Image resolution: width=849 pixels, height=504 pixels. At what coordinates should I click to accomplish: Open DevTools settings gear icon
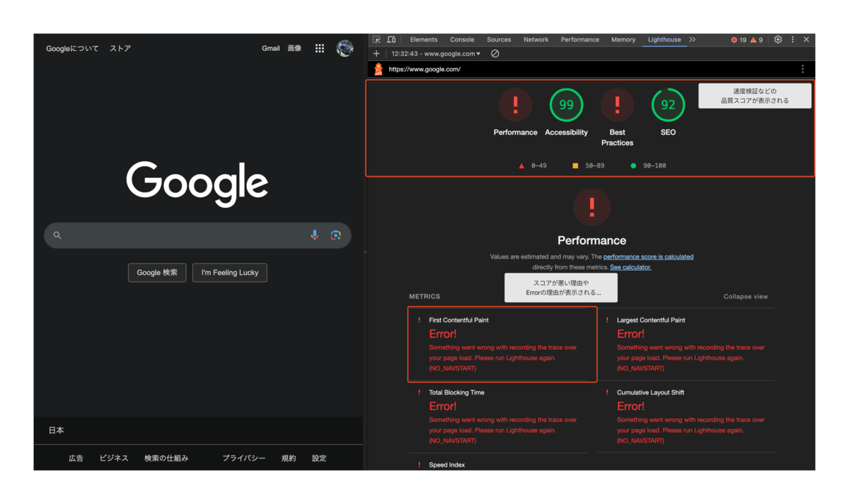778,40
